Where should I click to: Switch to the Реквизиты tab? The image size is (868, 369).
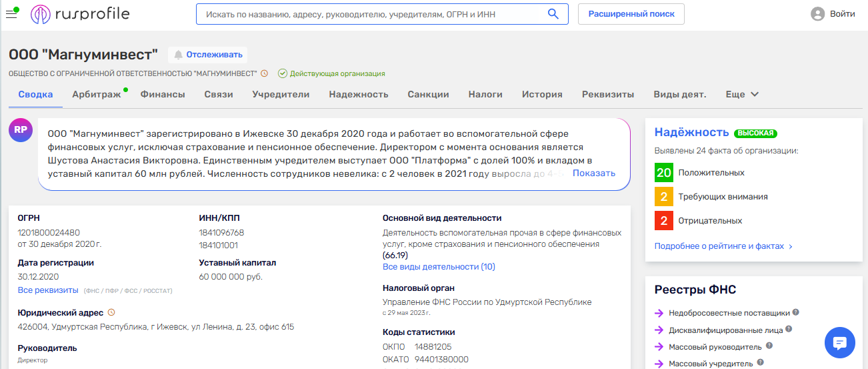[608, 94]
